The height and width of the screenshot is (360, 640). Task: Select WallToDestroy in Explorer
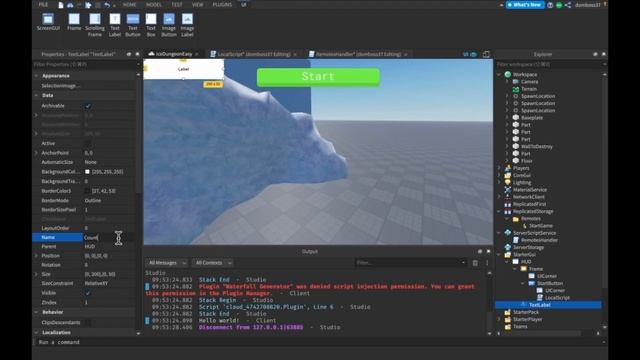(537, 147)
